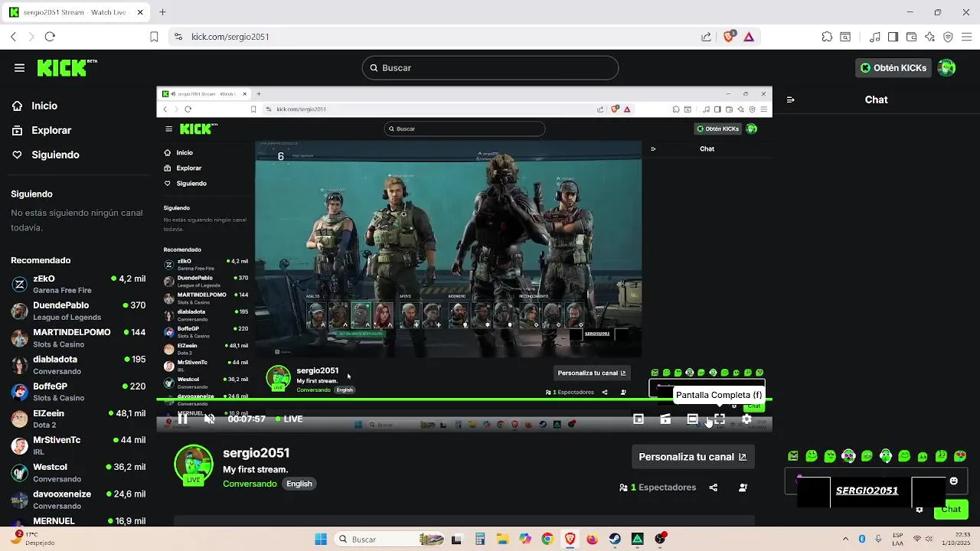The height and width of the screenshot is (551, 980).
Task: Open the 1 Espectadores viewer list
Action: pyautogui.click(x=658, y=487)
